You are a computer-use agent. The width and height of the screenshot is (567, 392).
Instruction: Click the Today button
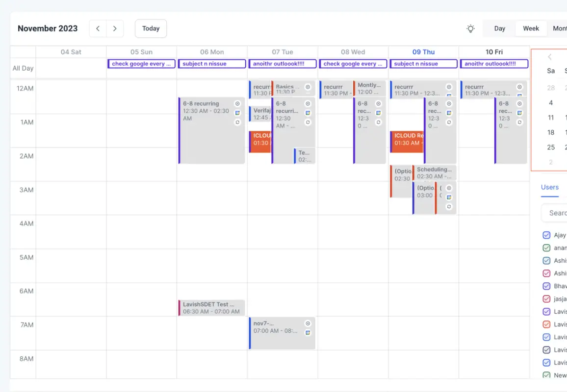click(x=151, y=28)
